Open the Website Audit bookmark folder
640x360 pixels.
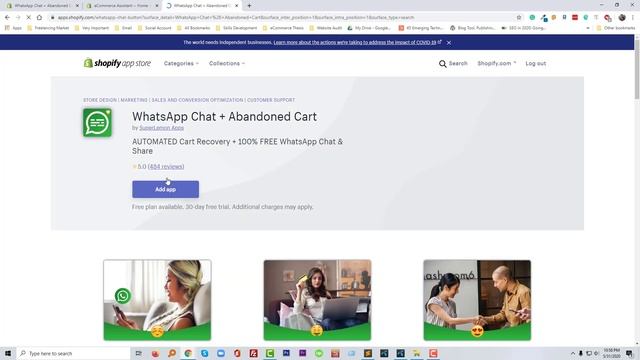coord(326,28)
